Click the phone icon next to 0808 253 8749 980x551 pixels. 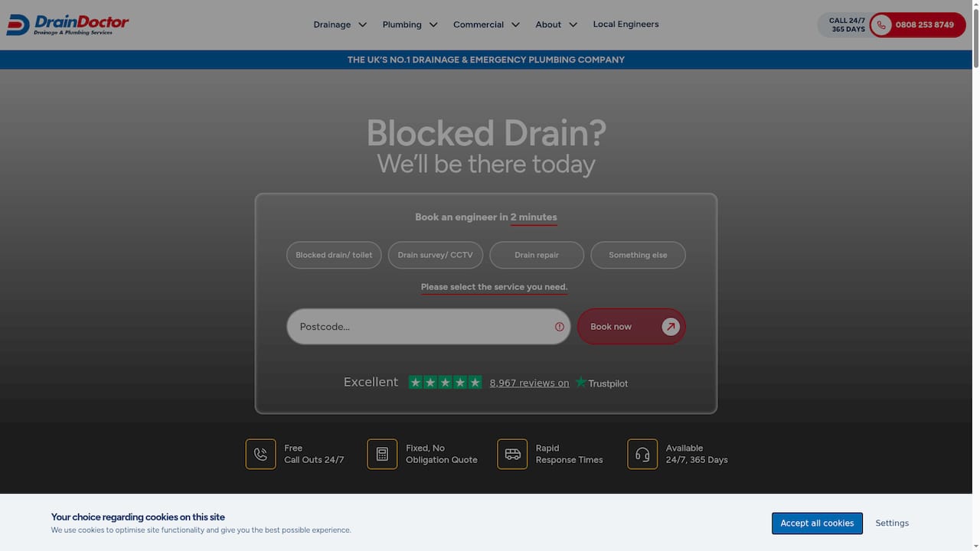(x=880, y=24)
